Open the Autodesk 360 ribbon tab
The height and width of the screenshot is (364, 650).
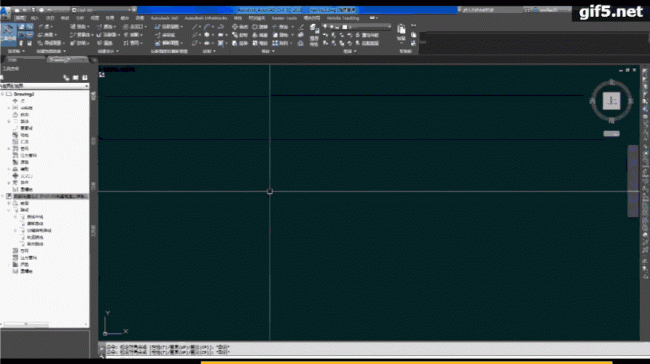tap(164, 18)
